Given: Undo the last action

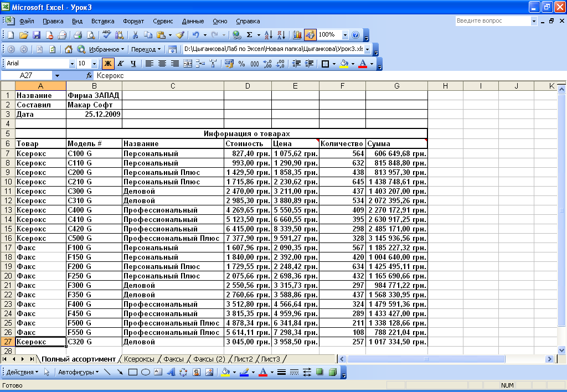Looking at the screenshot, I should [195, 35].
